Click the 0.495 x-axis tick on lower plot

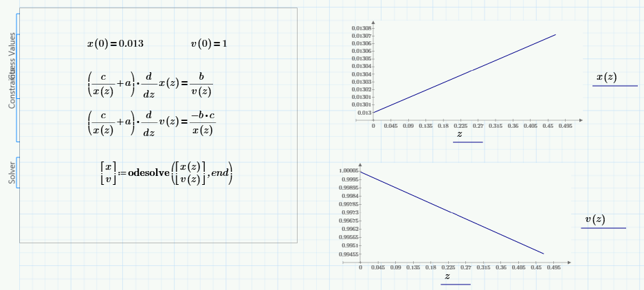pos(554,268)
